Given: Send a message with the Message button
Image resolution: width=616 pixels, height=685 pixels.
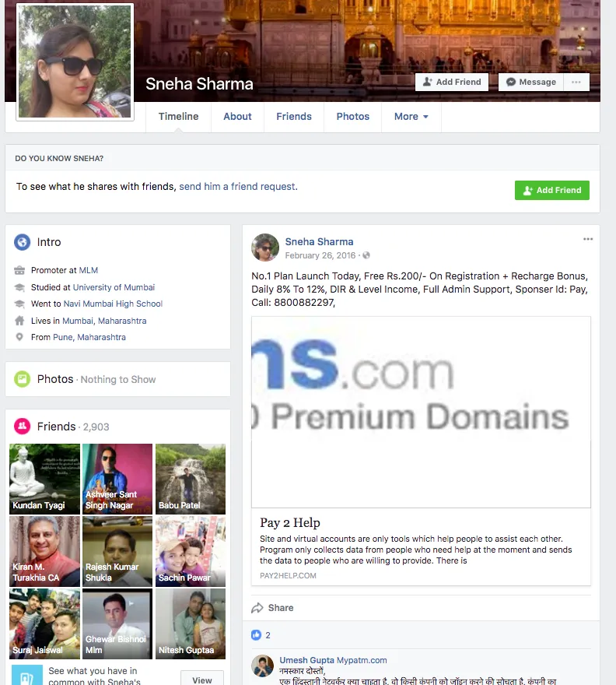Looking at the screenshot, I should point(531,83).
